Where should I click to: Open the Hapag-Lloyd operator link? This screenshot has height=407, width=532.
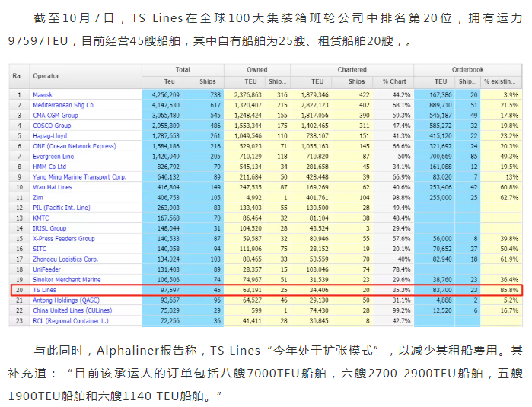[50, 136]
